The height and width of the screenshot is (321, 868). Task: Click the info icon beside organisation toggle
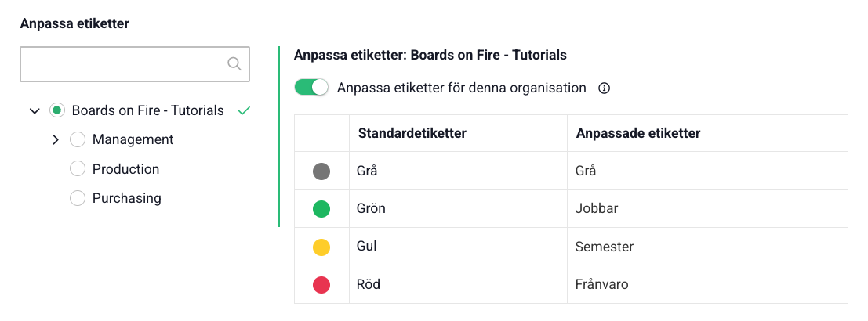[x=604, y=88]
